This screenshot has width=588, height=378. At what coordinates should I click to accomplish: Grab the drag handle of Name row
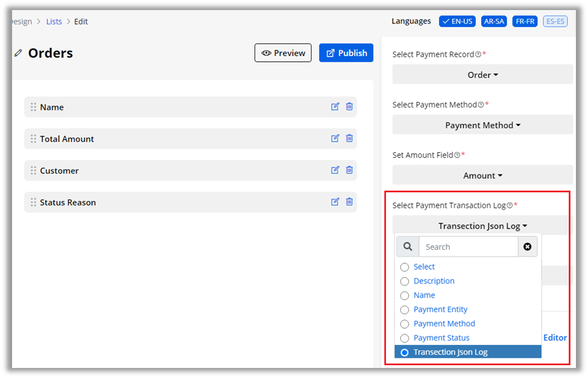tap(33, 107)
